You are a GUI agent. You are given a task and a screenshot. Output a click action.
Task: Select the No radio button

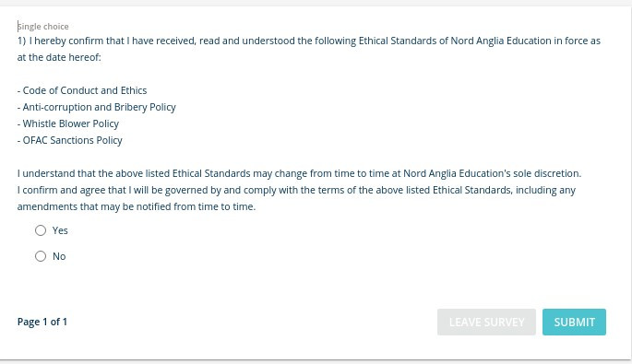[41, 256]
